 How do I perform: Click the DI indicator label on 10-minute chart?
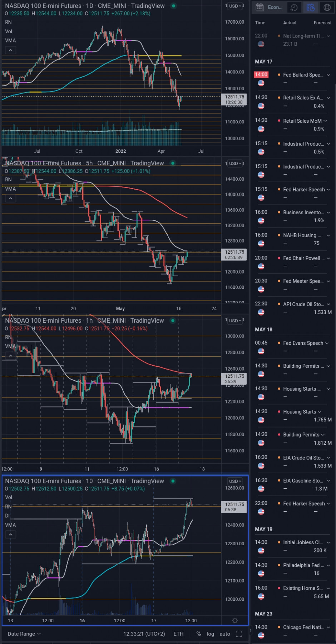pos(7,516)
